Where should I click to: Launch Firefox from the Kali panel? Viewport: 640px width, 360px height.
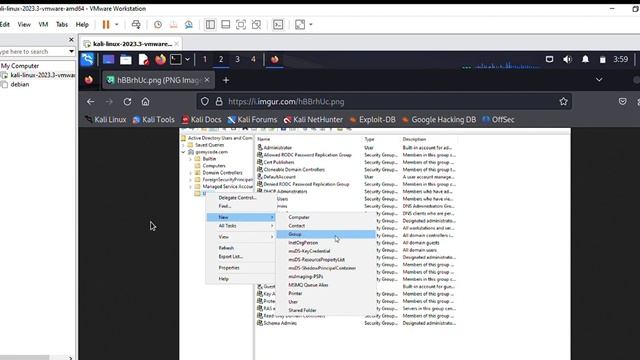coord(160,60)
